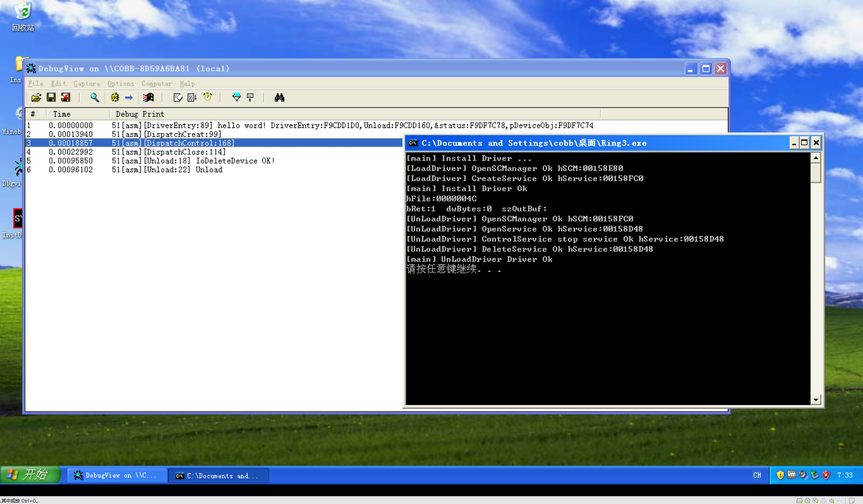Click the Clock Time format icon
863x504 pixels.
[207, 98]
